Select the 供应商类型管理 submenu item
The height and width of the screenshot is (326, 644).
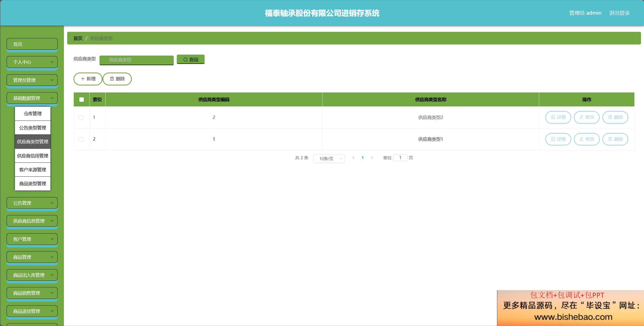click(x=33, y=142)
